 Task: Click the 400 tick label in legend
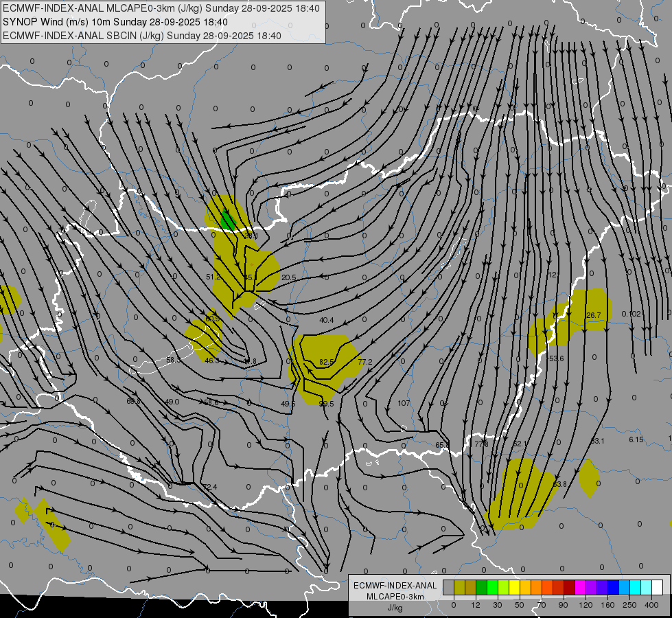point(651,605)
